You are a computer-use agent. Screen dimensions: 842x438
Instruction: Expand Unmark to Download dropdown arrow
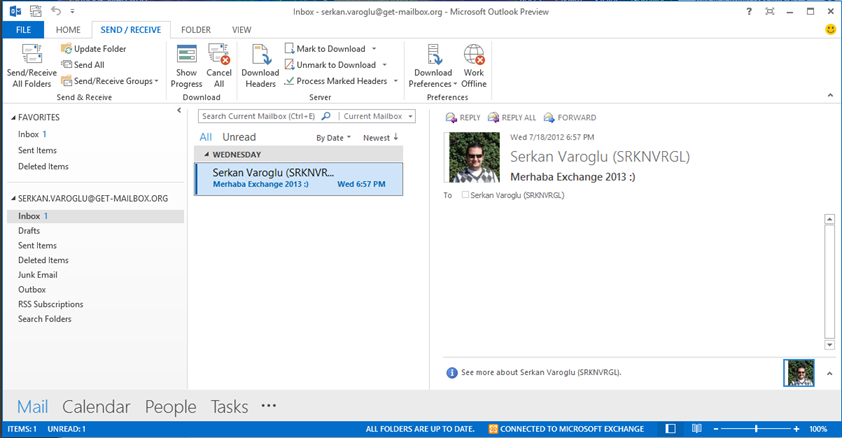tap(384, 65)
